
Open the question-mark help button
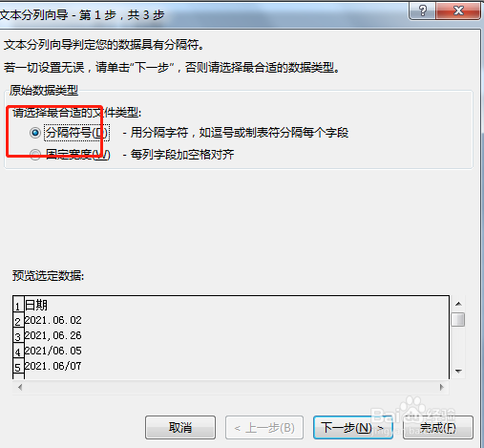coord(423,11)
